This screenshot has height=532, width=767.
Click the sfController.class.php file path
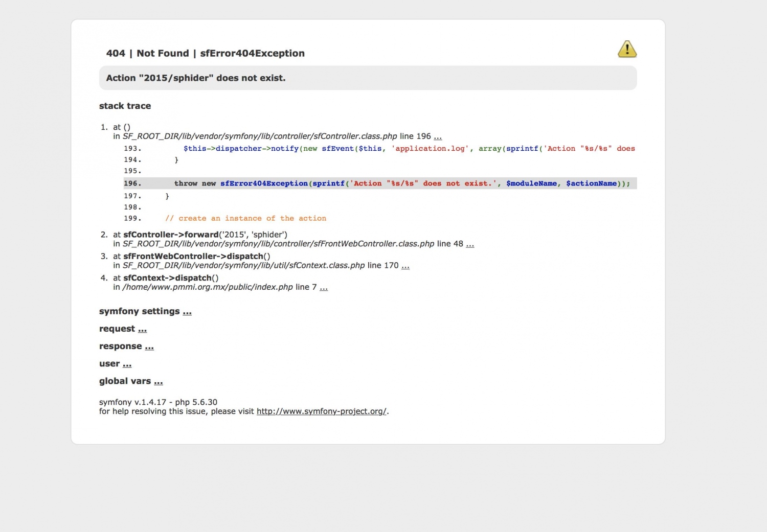260,136
